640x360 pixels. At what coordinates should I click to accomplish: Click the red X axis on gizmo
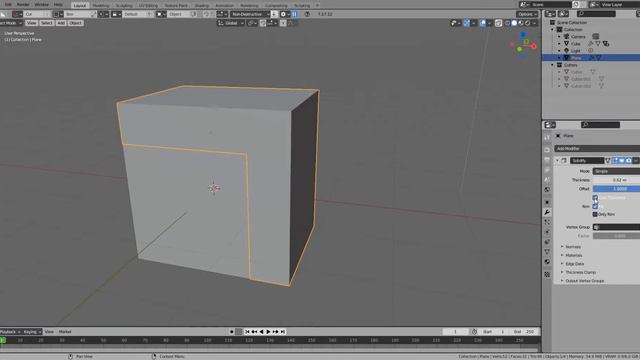click(533, 46)
